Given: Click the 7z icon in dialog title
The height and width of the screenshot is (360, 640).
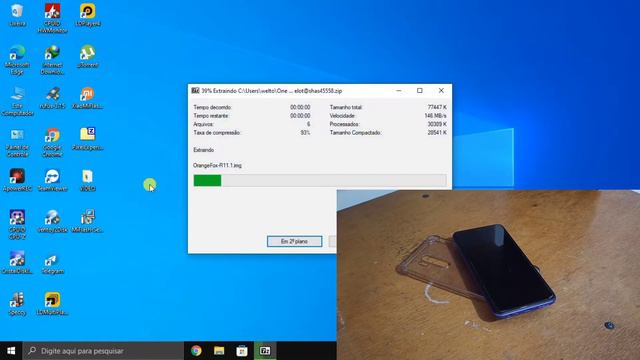Looking at the screenshot, I should point(196,91).
